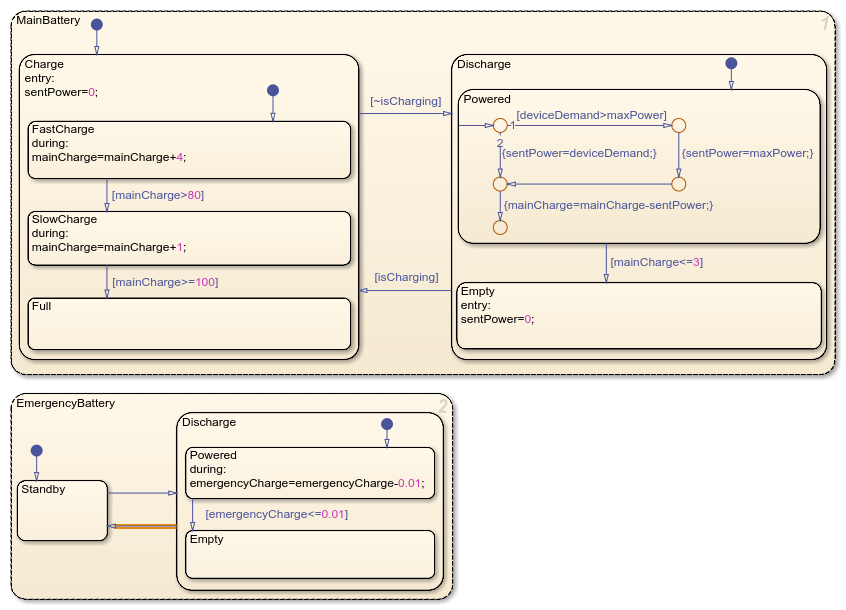Click the default transition dot above FastCharge
Image resolution: width=846 pixels, height=610 pixels.
[x=272, y=91]
